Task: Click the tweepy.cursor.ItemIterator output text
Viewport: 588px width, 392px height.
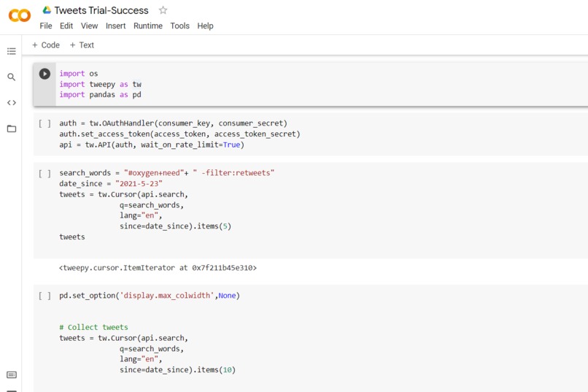Action: point(158,268)
